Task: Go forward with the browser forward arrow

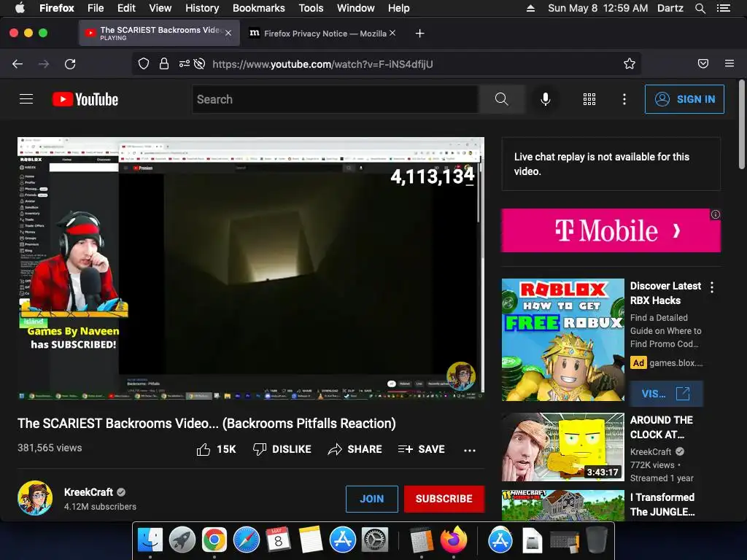Action: pos(44,64)
